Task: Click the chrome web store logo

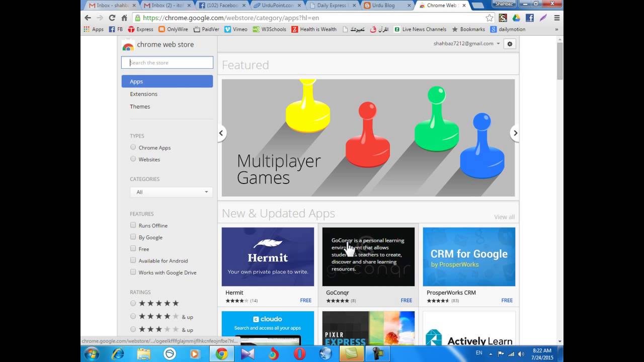Action: 158,45
